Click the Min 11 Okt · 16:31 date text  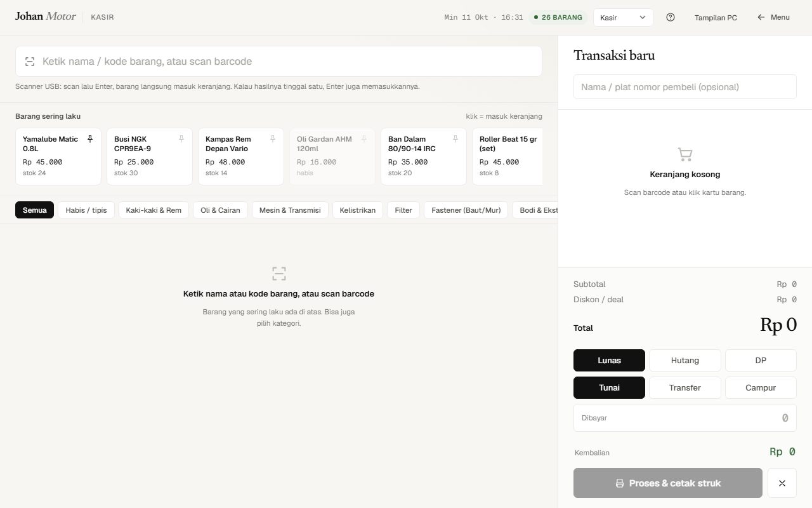(x=484, y=18)
